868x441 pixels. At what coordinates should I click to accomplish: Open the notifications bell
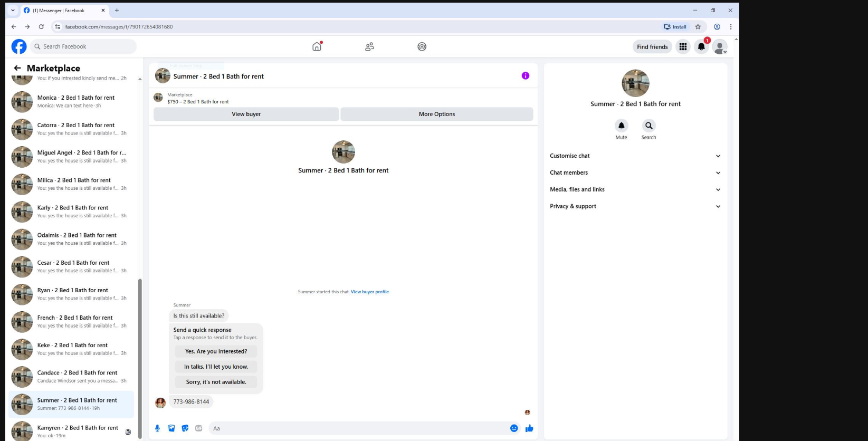pyautogui.click(x=701, y=46)
